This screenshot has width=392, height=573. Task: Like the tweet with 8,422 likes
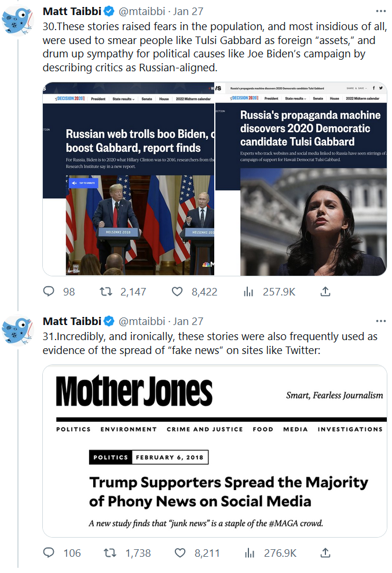click(x=179, y=291)
